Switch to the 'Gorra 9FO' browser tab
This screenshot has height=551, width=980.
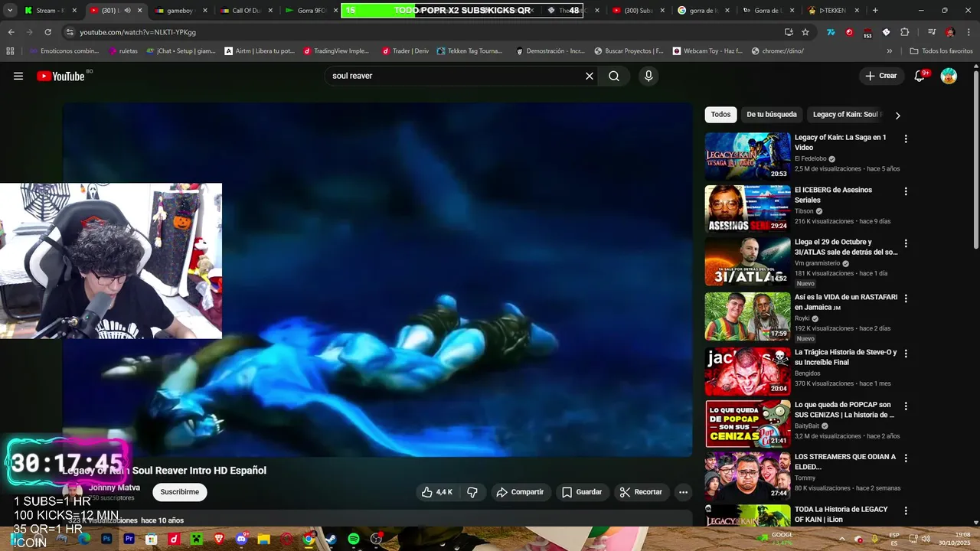(x=310, y=11)
